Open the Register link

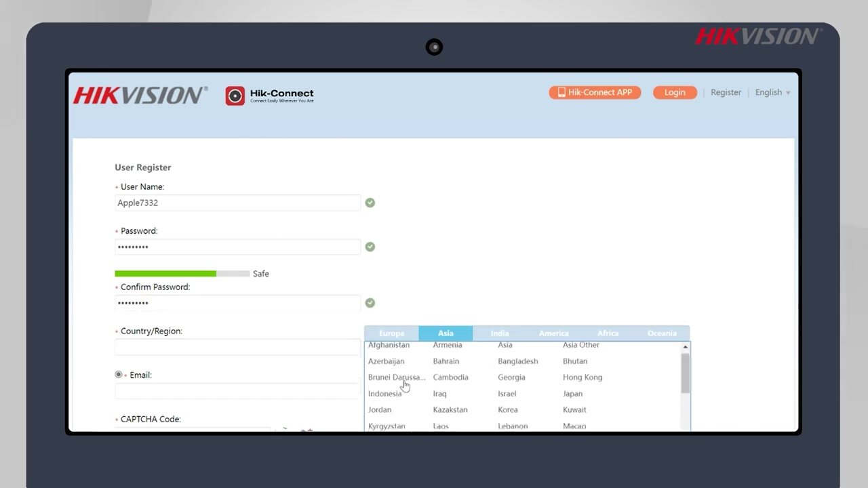[x=726, y=92]
